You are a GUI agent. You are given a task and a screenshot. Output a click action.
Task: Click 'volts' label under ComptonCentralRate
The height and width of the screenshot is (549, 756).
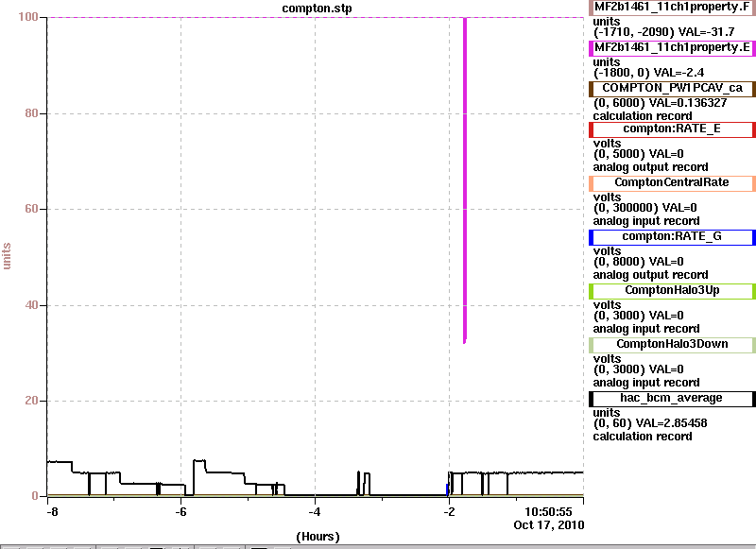[607, 197]
